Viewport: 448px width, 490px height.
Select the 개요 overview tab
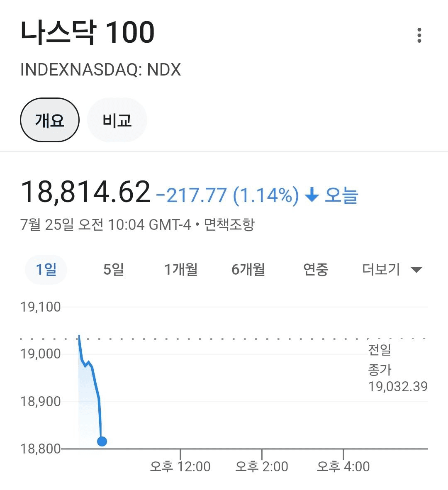pos(50,120)
